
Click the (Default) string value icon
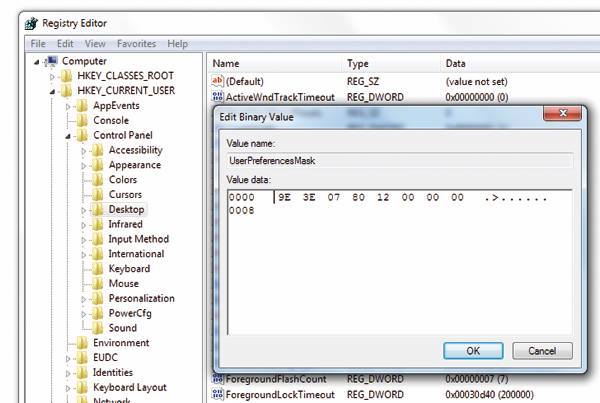click(x=217, y=80)
